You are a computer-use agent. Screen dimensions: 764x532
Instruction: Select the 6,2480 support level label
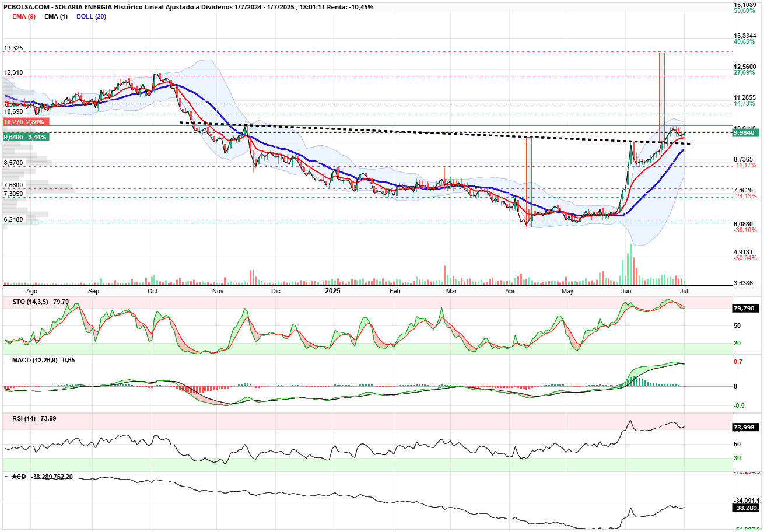coord(13,219)
